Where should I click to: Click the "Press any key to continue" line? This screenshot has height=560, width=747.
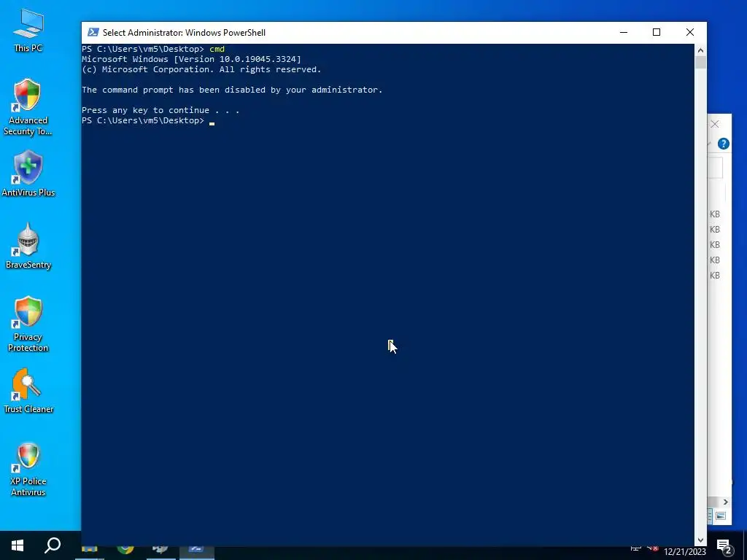tap(160, 110)
